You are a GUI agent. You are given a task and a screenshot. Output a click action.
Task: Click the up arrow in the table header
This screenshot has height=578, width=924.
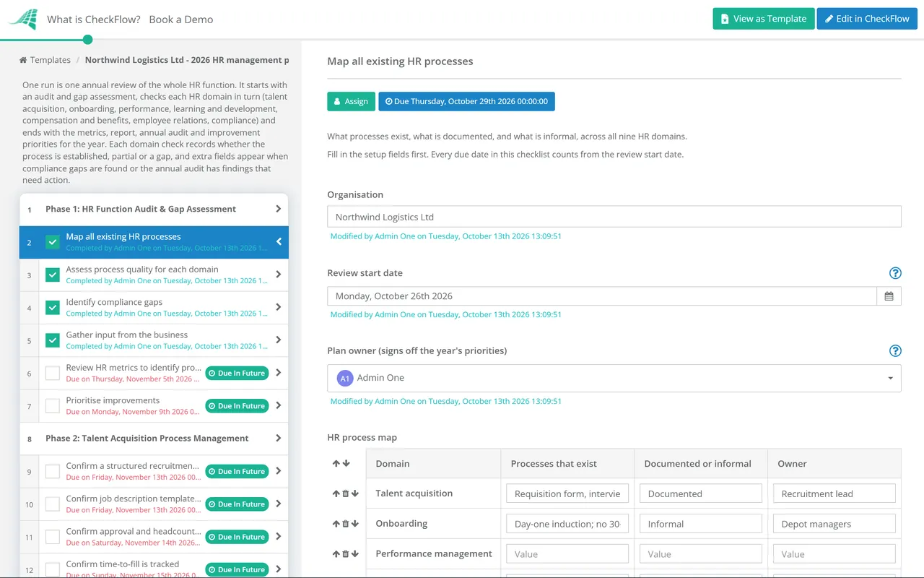point(336,464)
